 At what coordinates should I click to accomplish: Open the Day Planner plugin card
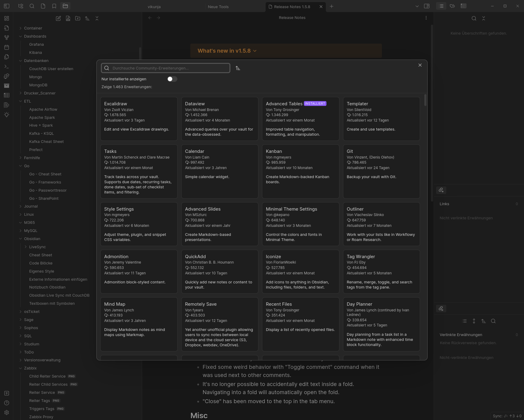[381, 324]
